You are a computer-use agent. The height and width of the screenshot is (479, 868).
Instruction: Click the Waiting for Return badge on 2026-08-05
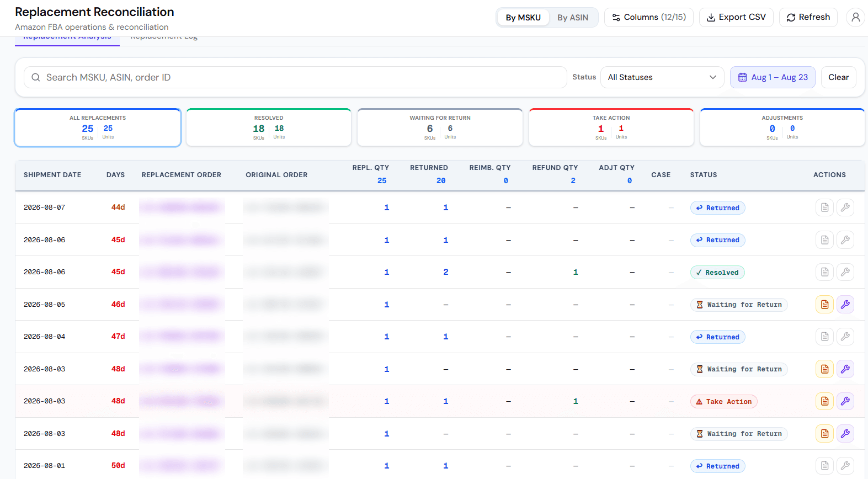(x=739, y=305)
